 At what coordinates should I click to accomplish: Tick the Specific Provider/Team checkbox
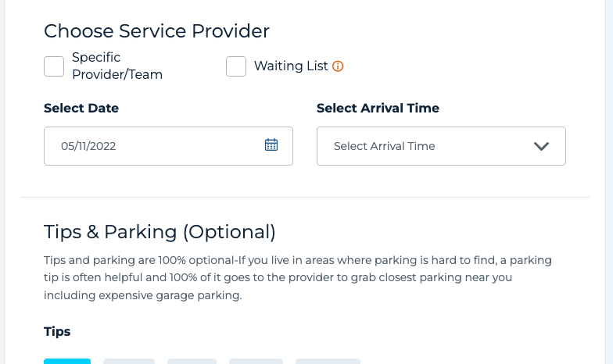tap(54, 66)
